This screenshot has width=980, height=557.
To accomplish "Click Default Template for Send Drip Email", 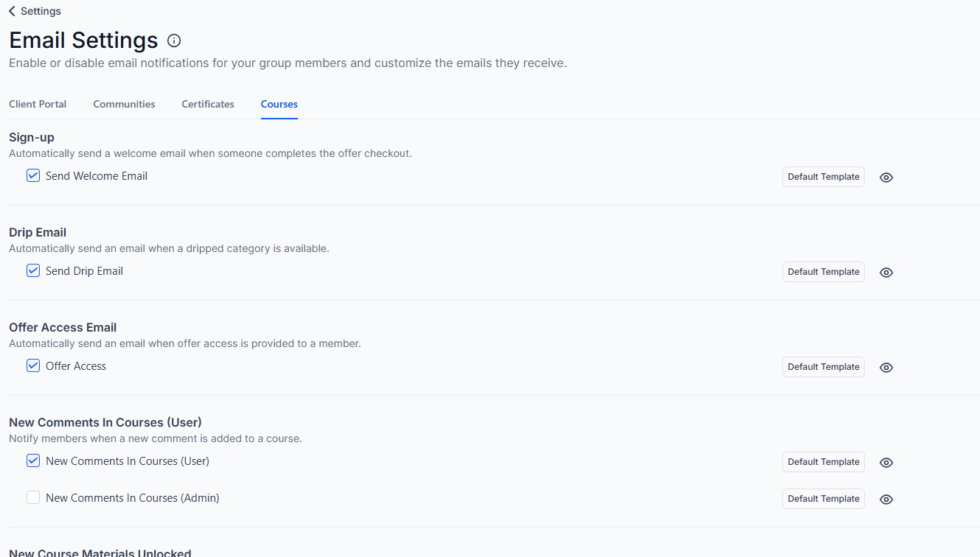I will 823,272.
